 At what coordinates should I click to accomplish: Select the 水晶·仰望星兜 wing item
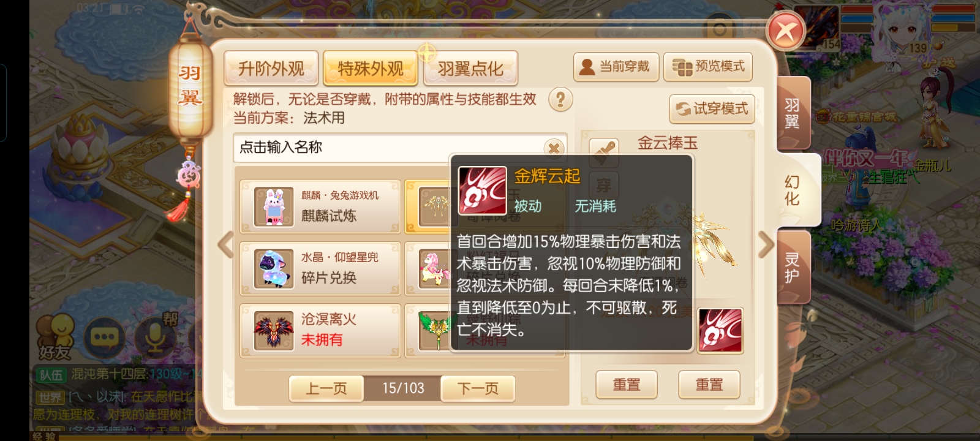point(320,268)
